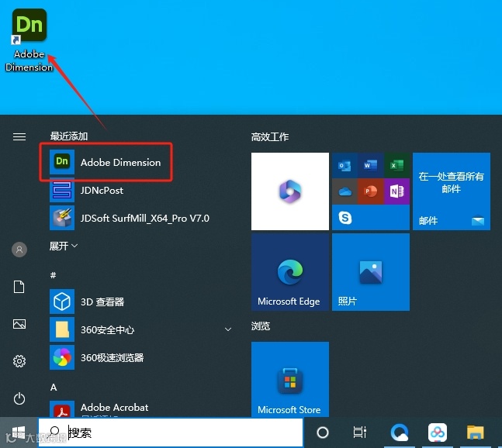Expand the 360安全中心 folder chevron
502x448 pixels.
coord(228,329)
